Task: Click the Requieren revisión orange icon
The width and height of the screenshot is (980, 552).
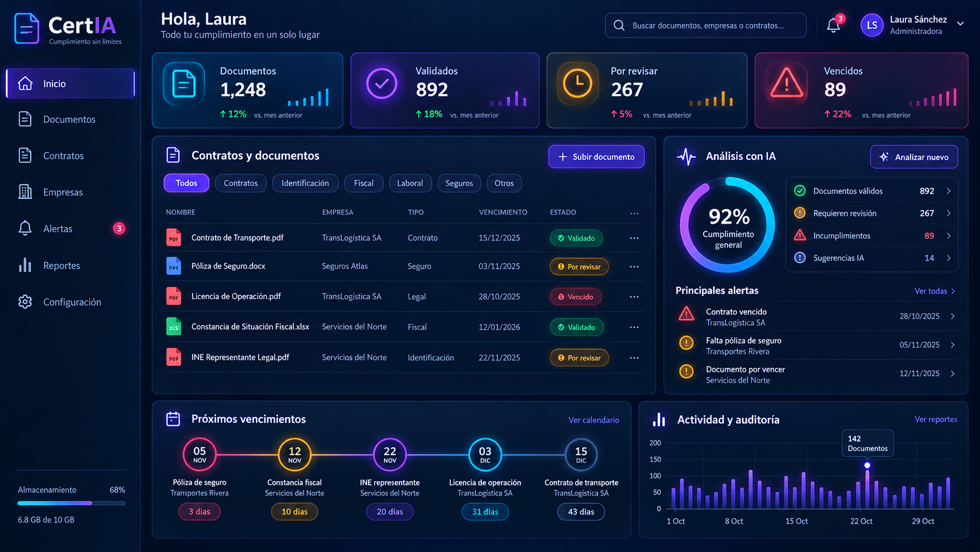Action: point(799,213)
